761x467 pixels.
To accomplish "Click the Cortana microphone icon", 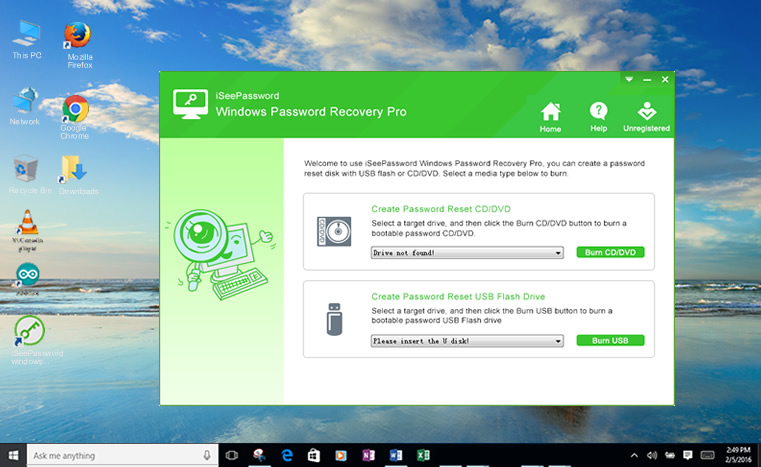I will (207, 455).
